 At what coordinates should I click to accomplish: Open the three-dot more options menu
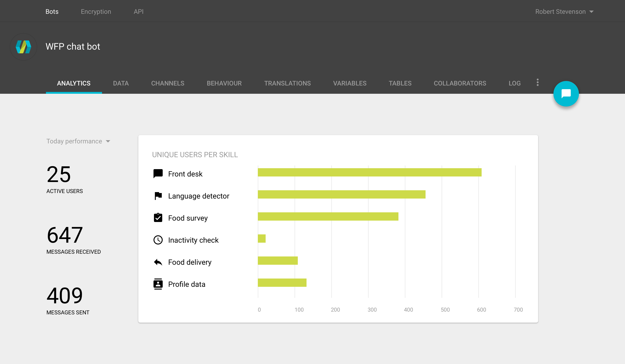coord(537,82)
